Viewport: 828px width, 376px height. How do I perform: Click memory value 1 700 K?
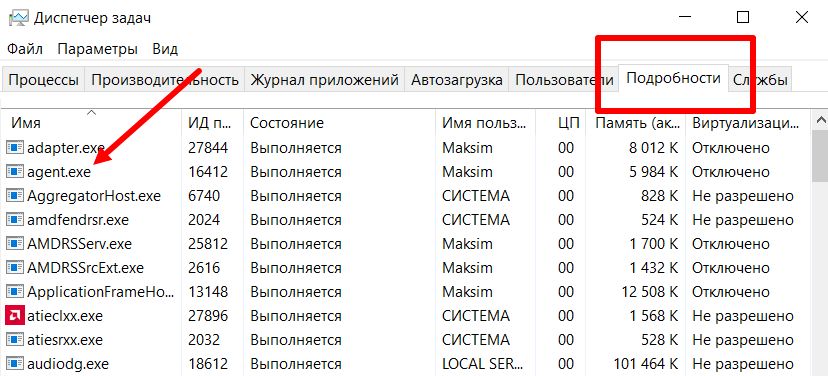[653, 244]
